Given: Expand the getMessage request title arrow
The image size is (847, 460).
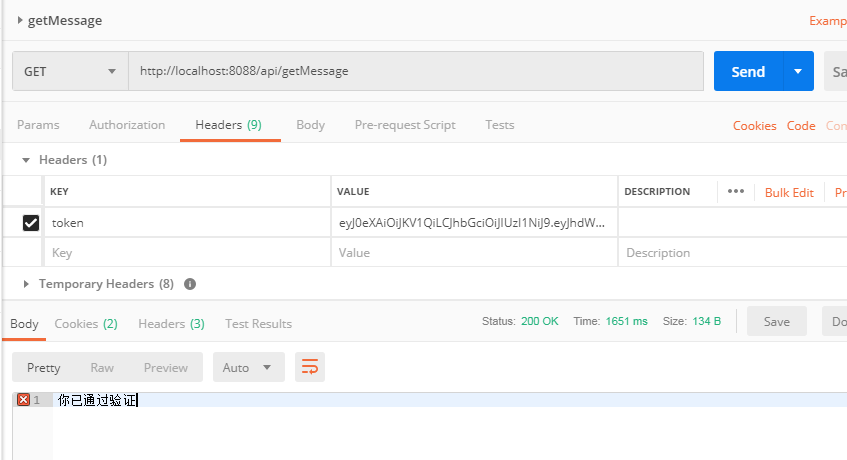Looking at the screenshot, I should 20,21.
